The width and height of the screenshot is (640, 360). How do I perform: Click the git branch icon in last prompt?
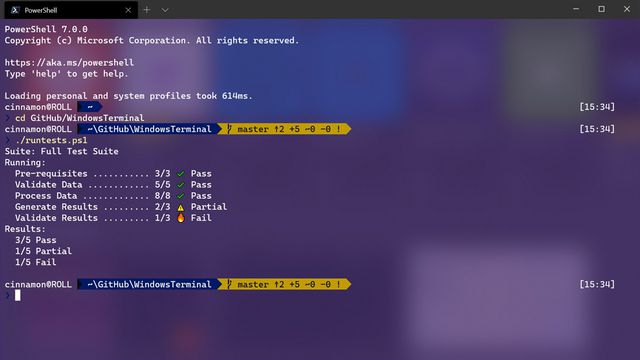point(229,284)
